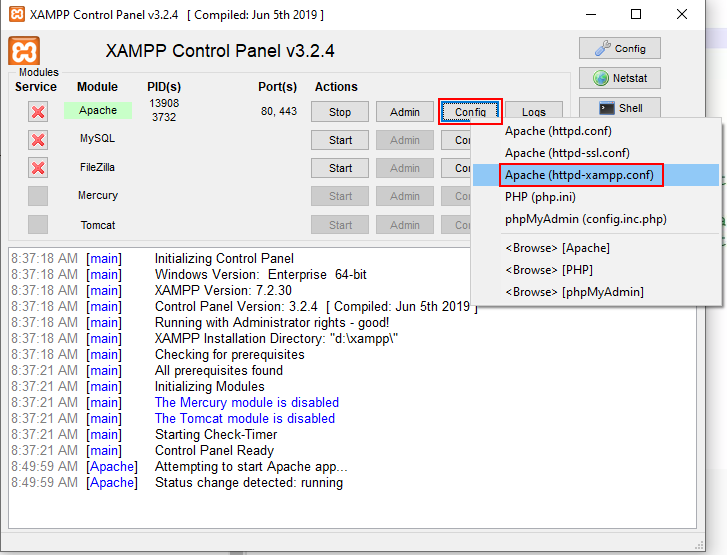727x555 pixels.
Task: Open the Apache Config dropdown button
Action: coord(469,112)
